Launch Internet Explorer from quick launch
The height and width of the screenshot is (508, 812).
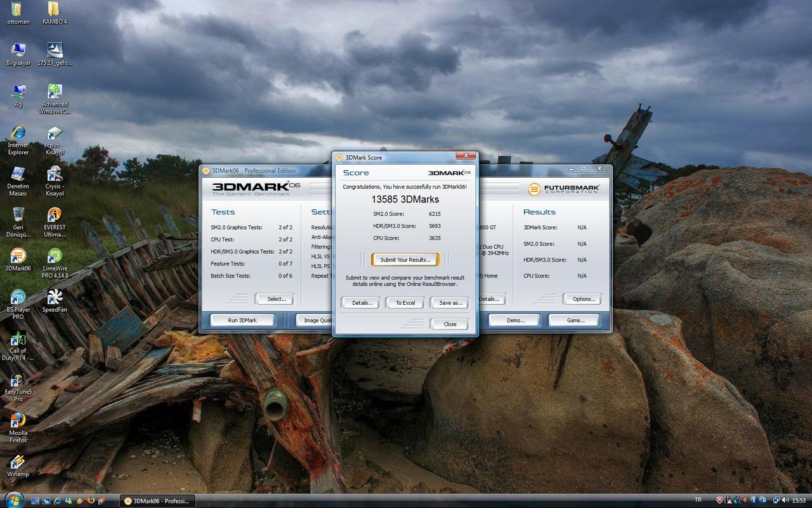tap(58, 501)
